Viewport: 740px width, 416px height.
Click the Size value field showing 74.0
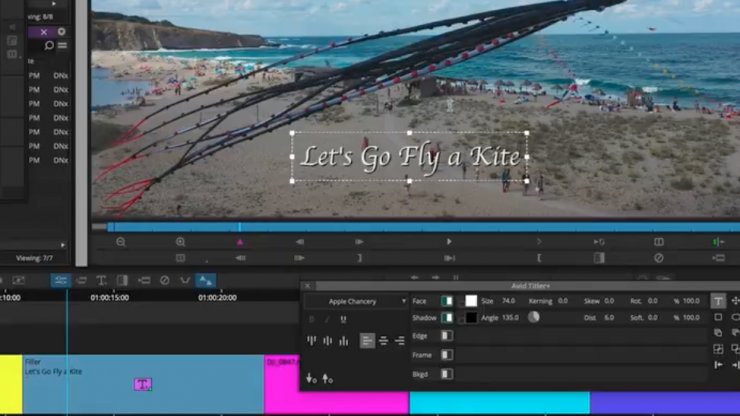tap(509, 301)
